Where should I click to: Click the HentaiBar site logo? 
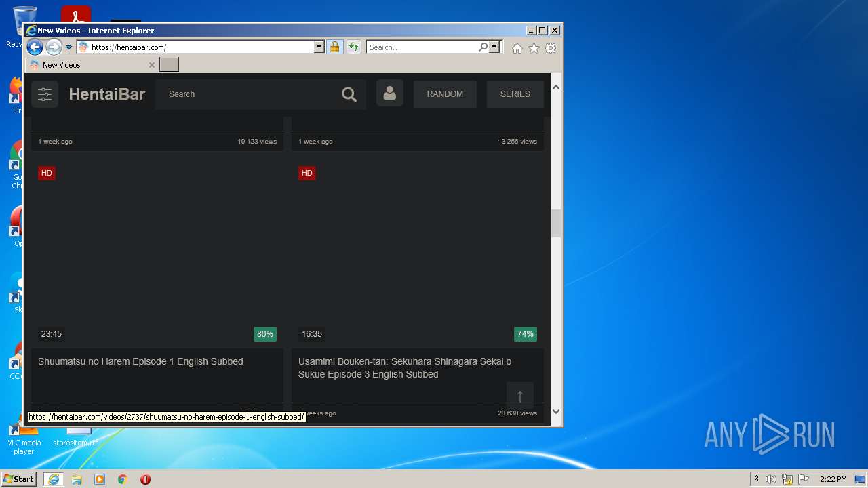(x=107, y=94)
